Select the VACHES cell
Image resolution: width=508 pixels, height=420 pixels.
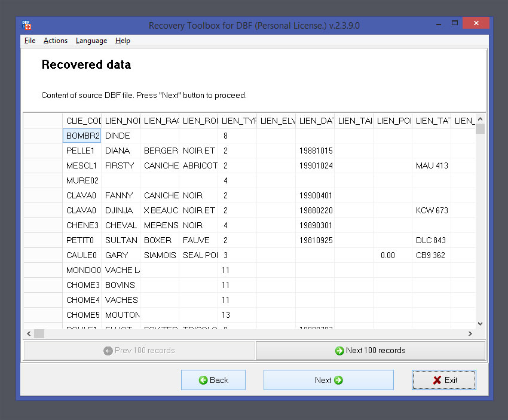point(121,300)
